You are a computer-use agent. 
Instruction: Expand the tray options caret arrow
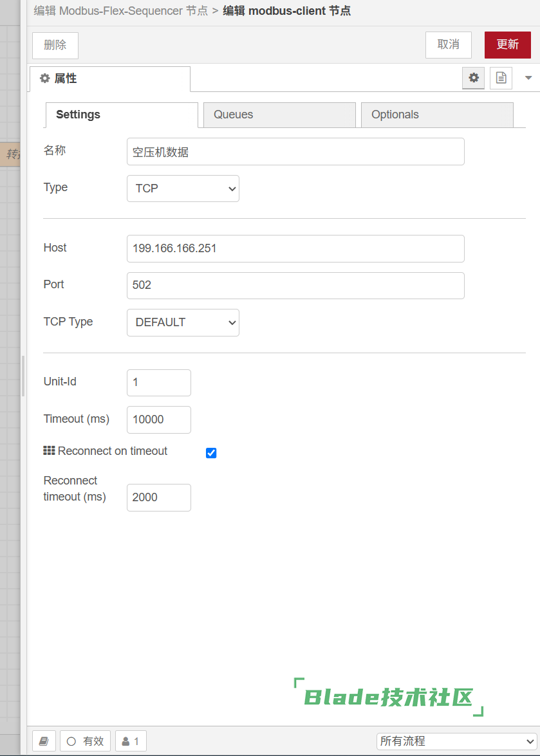(528, 78)
